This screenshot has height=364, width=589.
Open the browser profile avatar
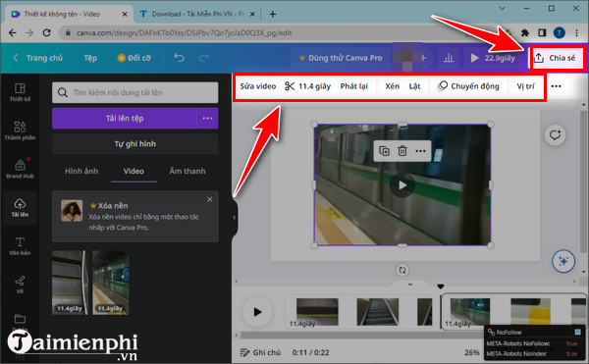[560, 33]
